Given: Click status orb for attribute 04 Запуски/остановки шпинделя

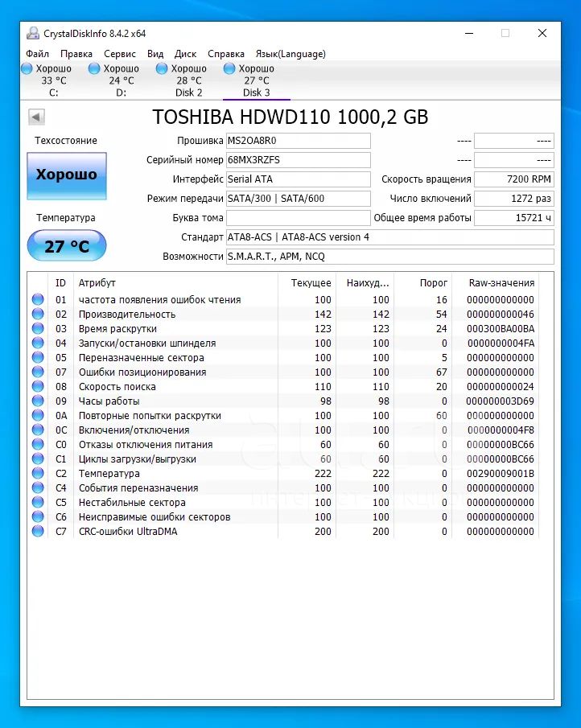Looking at the screenshot, I should click(38, 343).
